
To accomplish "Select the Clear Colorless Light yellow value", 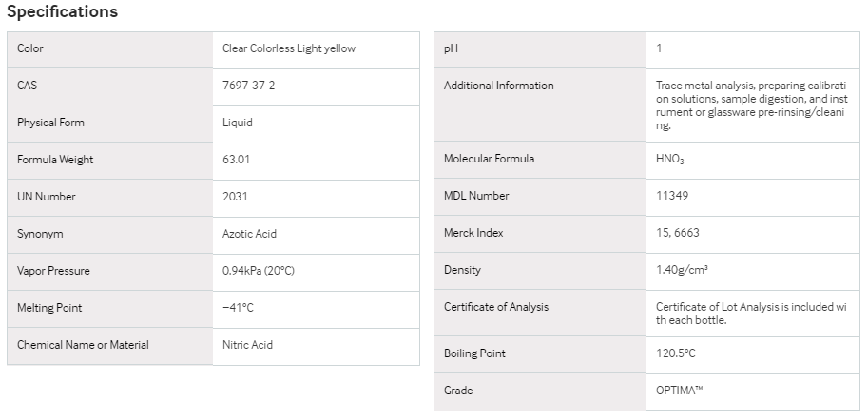I will click(x=289, y=48).
